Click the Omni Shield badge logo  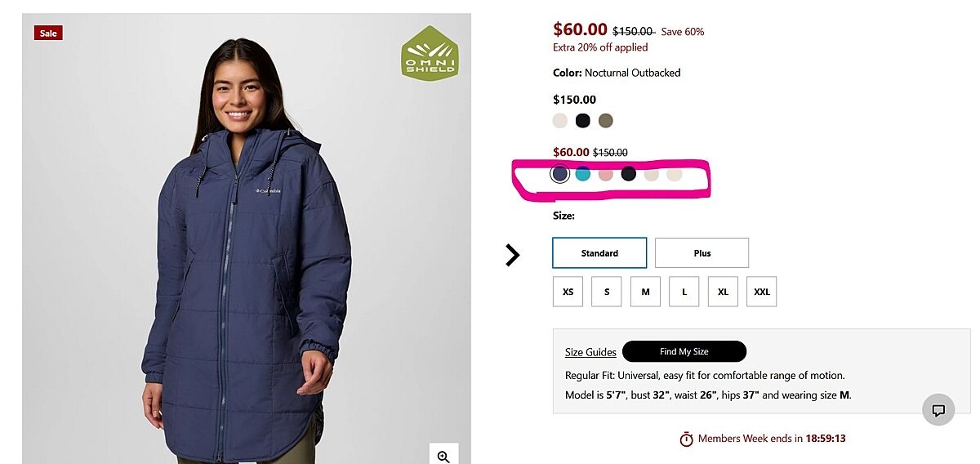[x=430, y=52]
